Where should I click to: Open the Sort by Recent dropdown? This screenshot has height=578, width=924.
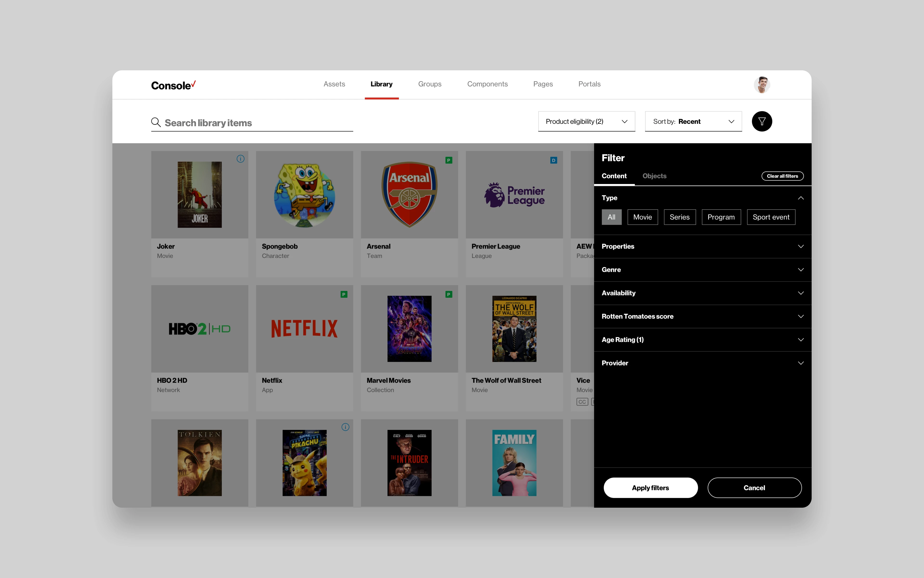[x=693, y=122]
